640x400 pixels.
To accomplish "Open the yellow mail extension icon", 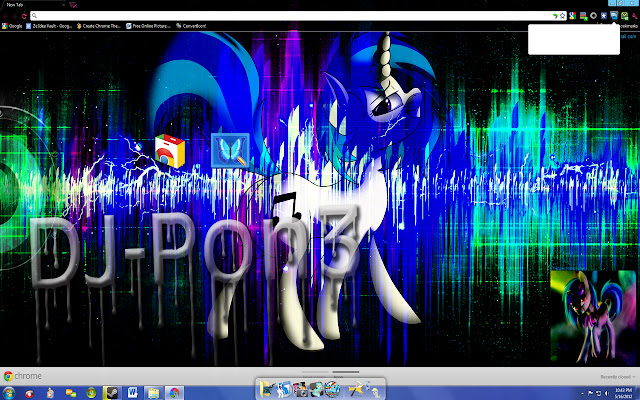I will 624,16.
